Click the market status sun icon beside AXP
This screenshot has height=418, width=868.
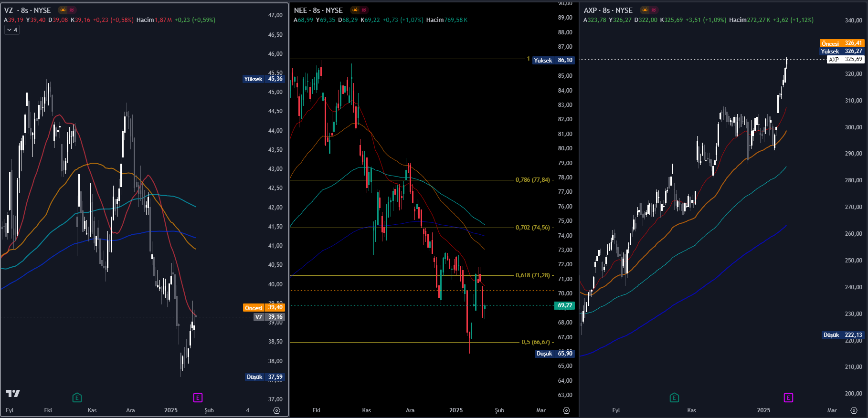(645, 10)
